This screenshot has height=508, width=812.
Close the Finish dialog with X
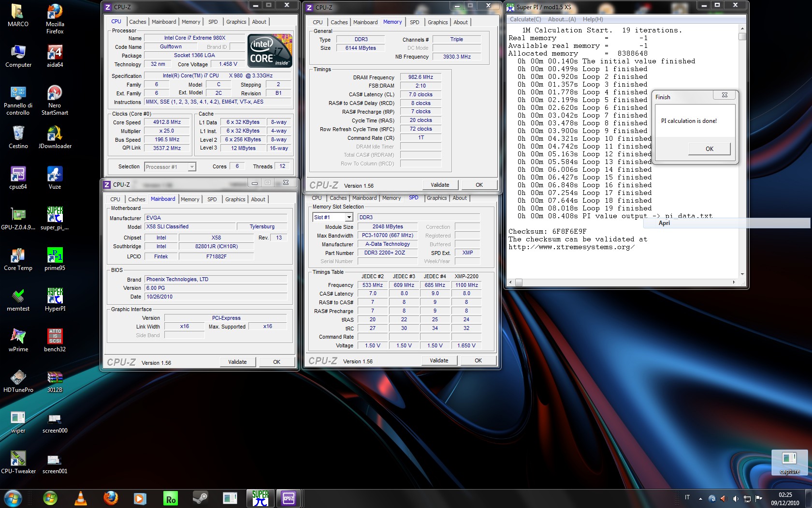(x=724, y=95)
